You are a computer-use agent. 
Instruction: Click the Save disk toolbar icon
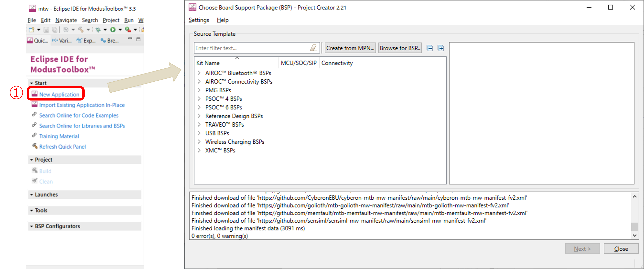[x=46, y=30]
